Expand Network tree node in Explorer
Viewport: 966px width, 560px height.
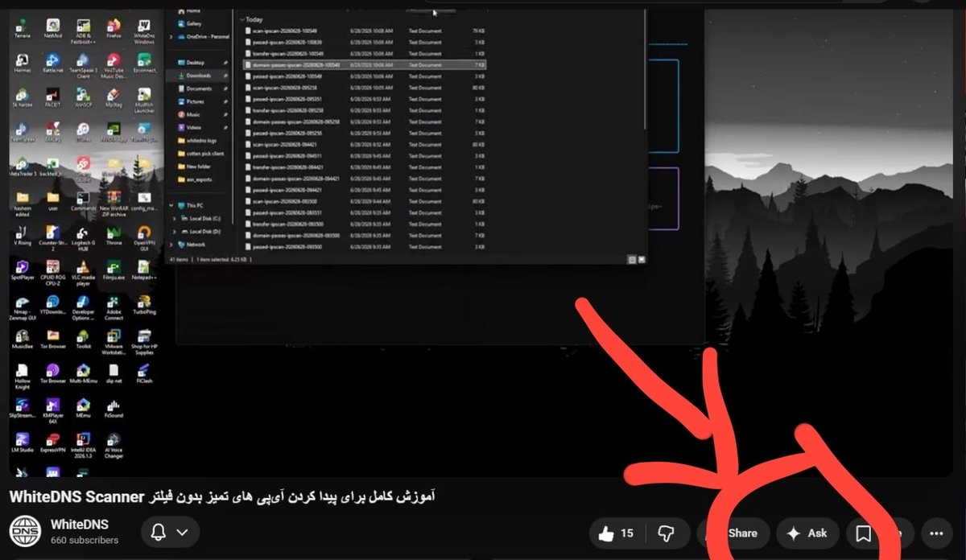[x=171, y=244]
